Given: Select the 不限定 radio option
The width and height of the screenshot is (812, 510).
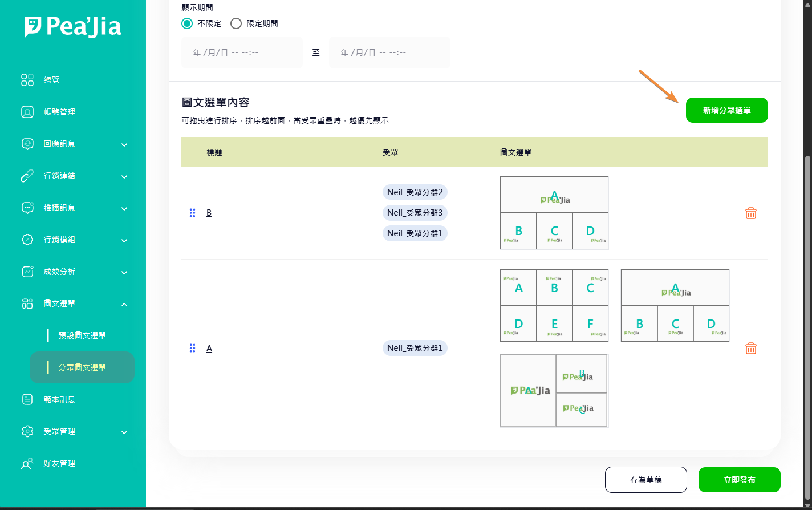Looking at the screenshot, I should (187, 23).
